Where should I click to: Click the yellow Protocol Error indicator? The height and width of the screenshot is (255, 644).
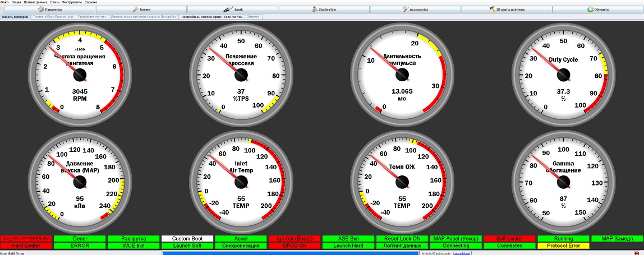pos(563,245)
